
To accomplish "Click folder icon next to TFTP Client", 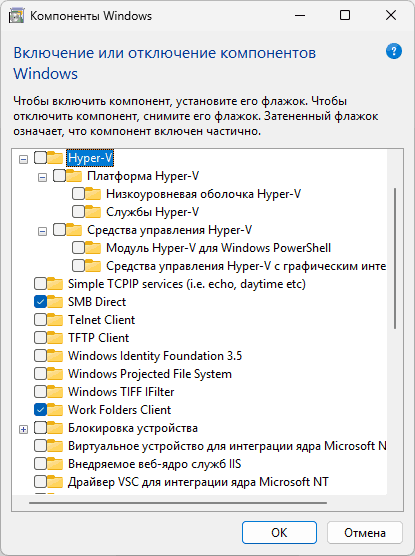I will (56, 338).
